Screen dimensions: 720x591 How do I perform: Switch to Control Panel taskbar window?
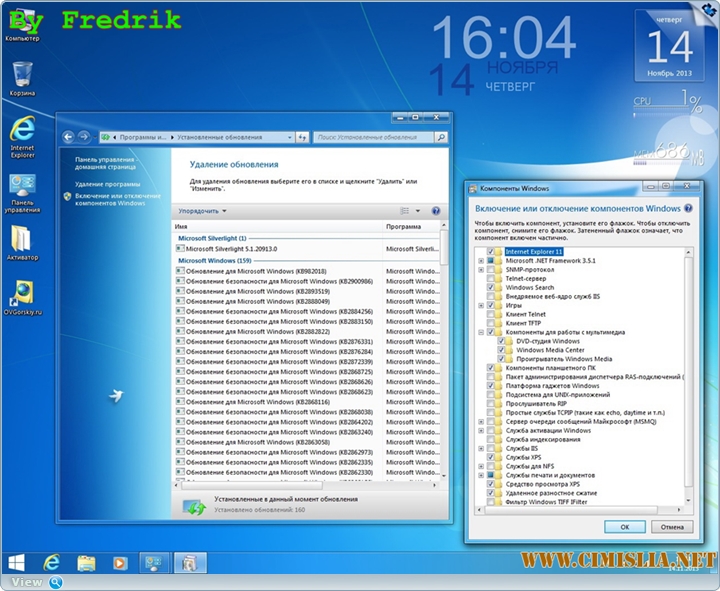(154, 563)
